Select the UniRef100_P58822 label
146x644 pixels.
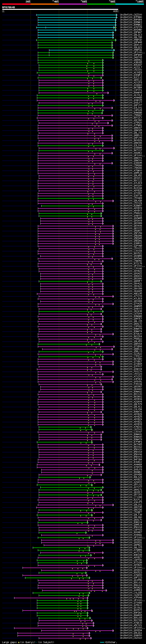131,339
